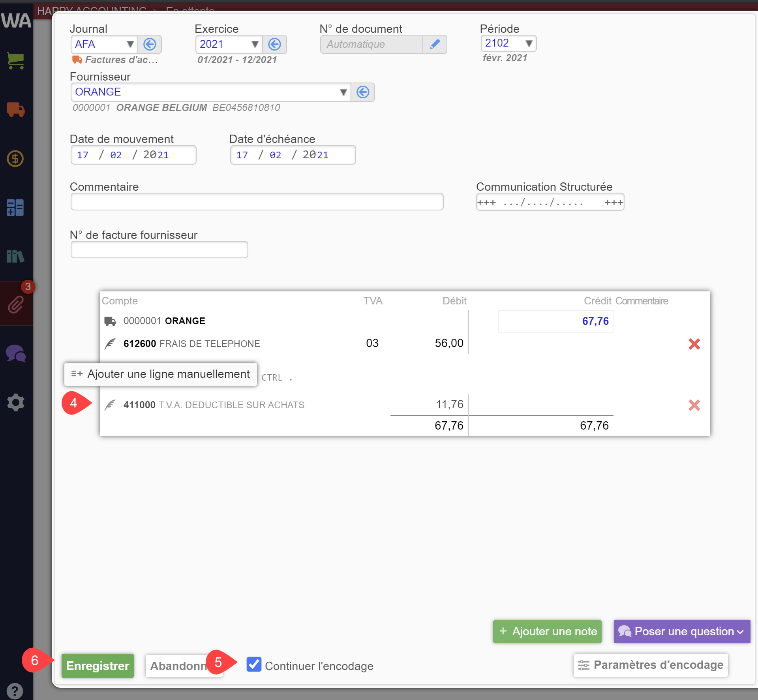Screen dimensions: 758x700
Task: Expand the Poser une question menu
Action: [x=682, y=631]
